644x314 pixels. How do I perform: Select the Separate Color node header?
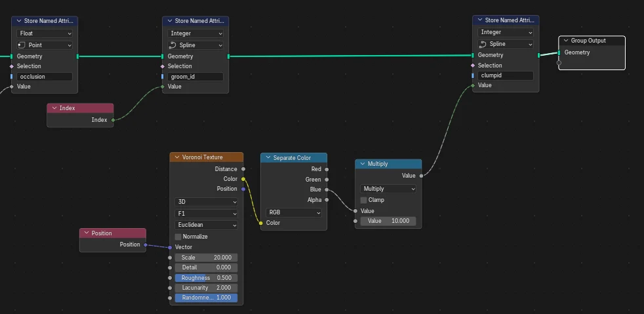tap(294, 157)
